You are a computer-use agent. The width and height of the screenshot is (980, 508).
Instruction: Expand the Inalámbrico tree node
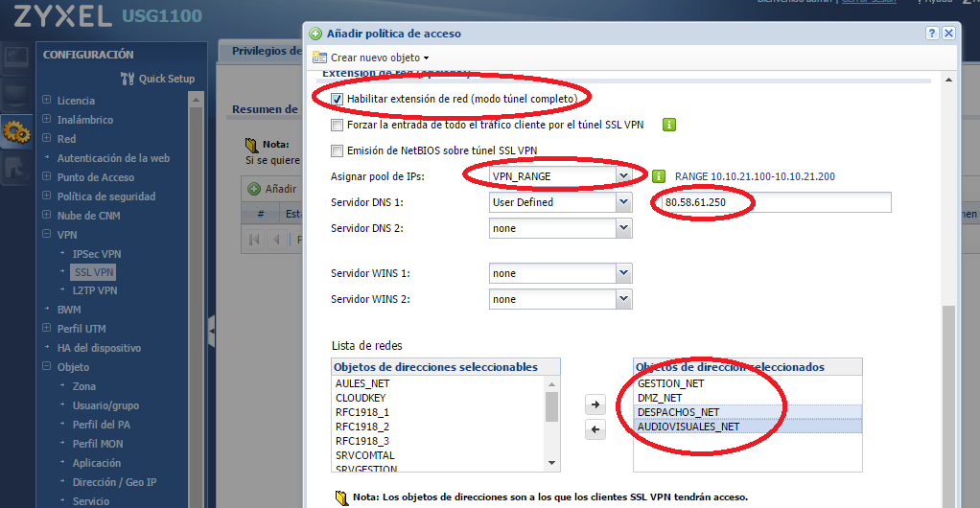46,119
